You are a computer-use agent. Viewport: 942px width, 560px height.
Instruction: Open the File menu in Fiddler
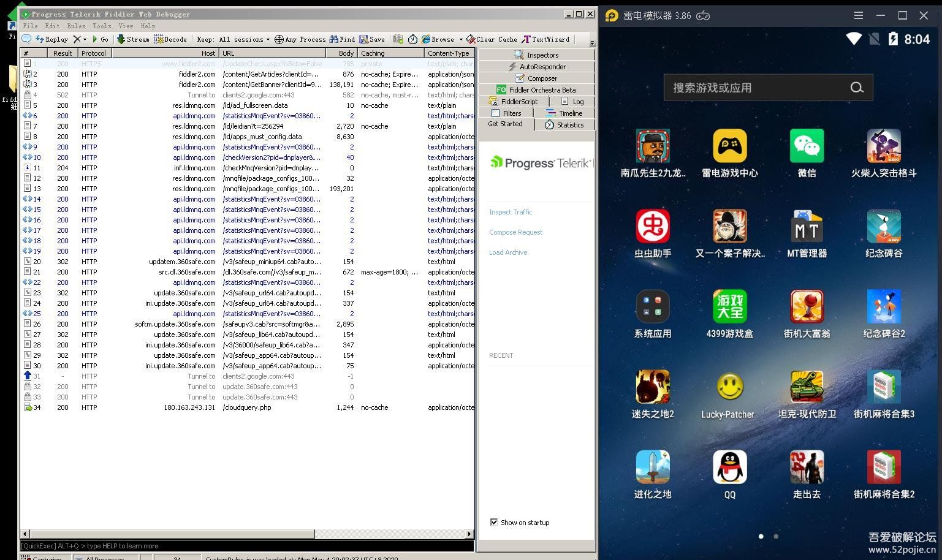pyautogui.click(x=30, y=26)
